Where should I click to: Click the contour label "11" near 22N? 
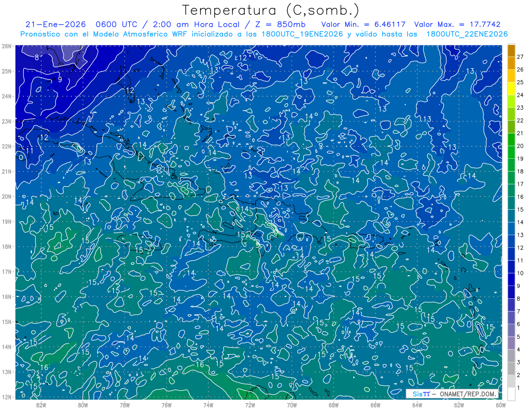[x=30, y=151]
